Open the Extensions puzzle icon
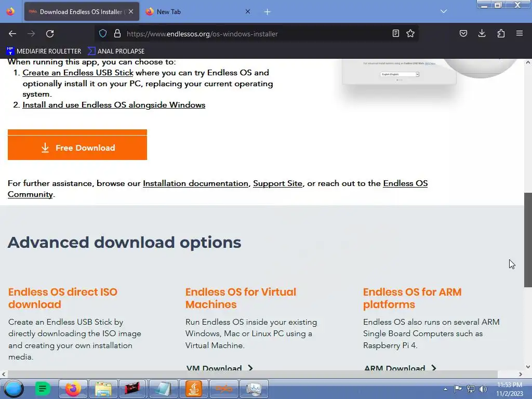Screen dimensions: 532x399 pos(501,34)
